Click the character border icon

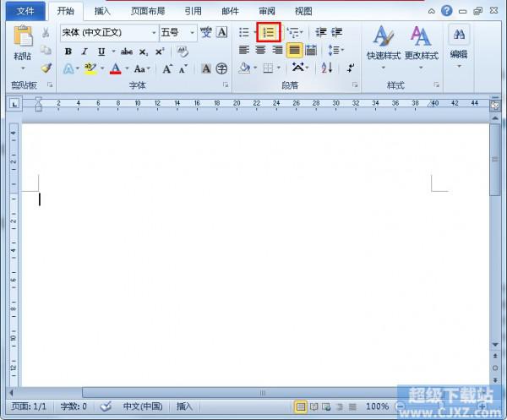pyautogui.click(x=221, y=32)
